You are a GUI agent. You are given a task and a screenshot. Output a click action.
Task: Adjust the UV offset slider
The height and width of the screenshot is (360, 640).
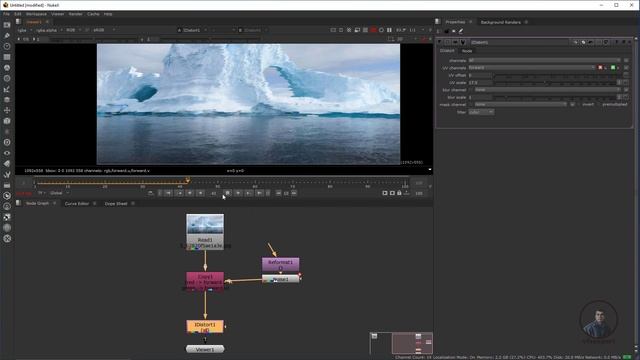(558, 75)
